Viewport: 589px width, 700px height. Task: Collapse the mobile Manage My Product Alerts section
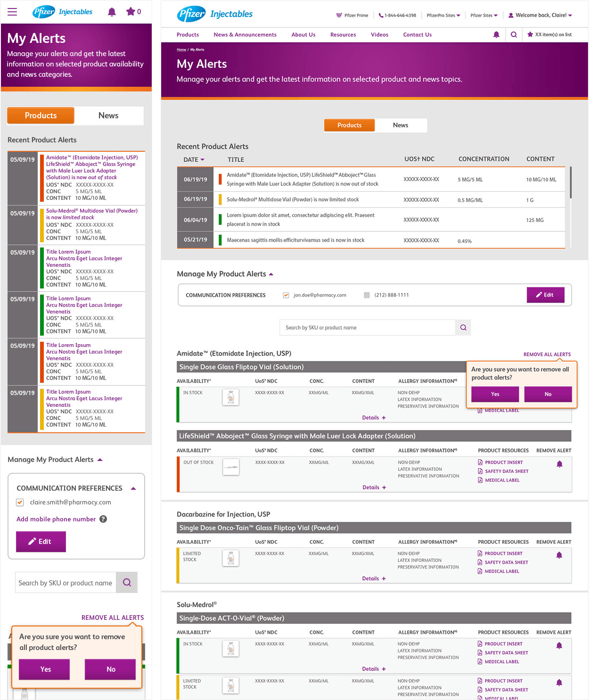pyautogui.click(x=100, y=460)
